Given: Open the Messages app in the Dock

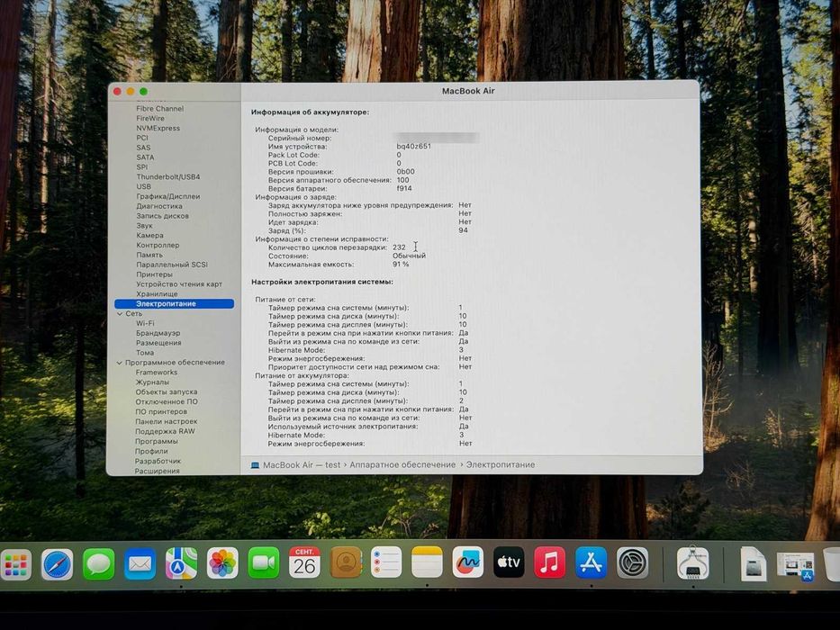Looking at the screenshot, I should [98, 564].
